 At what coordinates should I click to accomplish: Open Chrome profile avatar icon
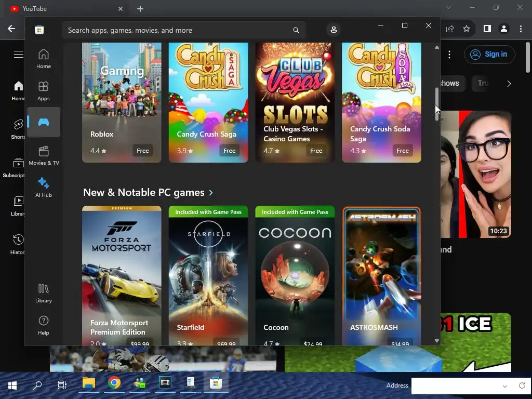(504, 29)
